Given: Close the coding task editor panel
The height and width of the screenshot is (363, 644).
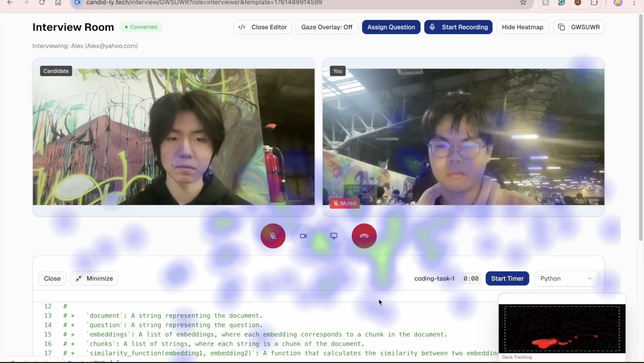Looking at the screenshot, I should click(x=52, y=279).
